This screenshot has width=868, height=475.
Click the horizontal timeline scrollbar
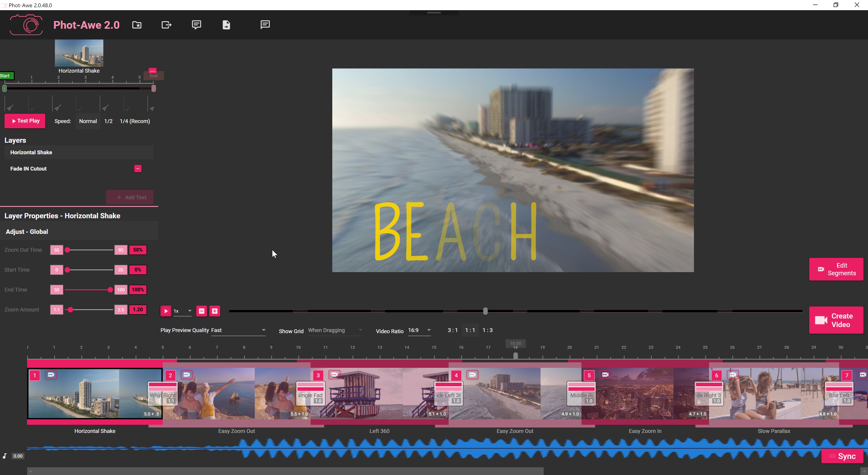click(x=285, y=471)
